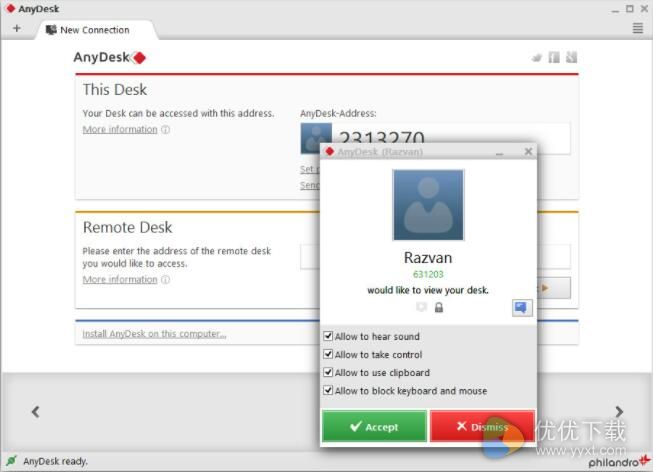Click the screen recording icon beside padlock
The image size is (653, 472).
421,307
